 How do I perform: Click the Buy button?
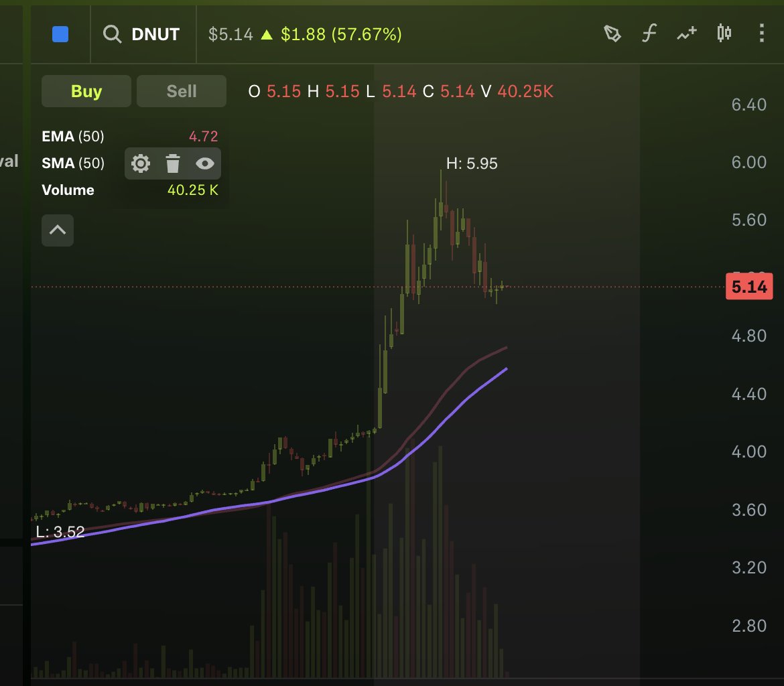point(86,91)
